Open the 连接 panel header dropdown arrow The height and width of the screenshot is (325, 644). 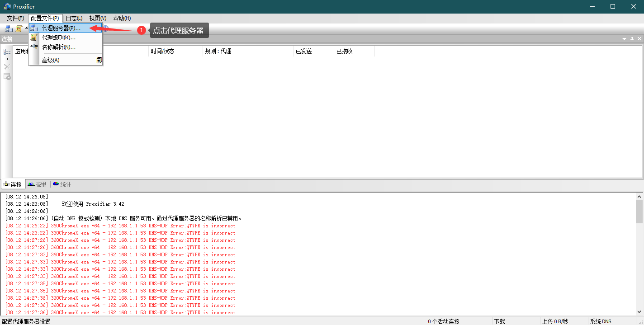click(625, 39)
